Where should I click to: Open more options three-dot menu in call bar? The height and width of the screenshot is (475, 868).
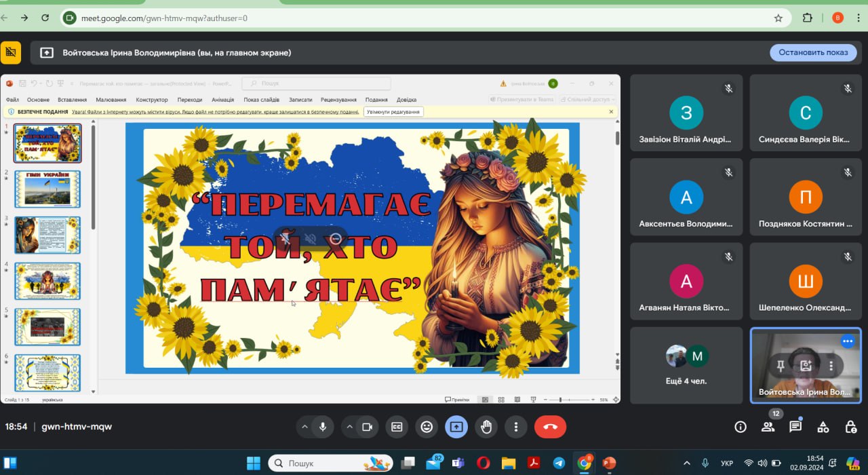pyautogui.click(x=516, y=427)
